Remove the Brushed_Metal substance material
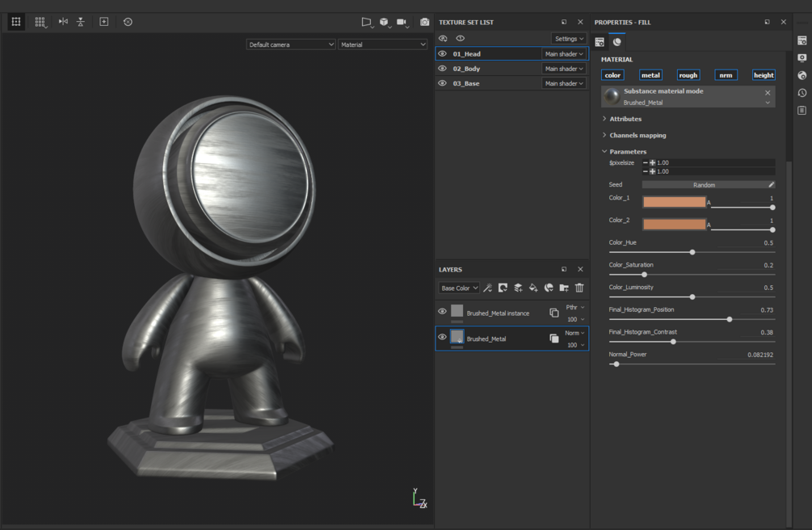The image size is (812, 530). (768, 92)
